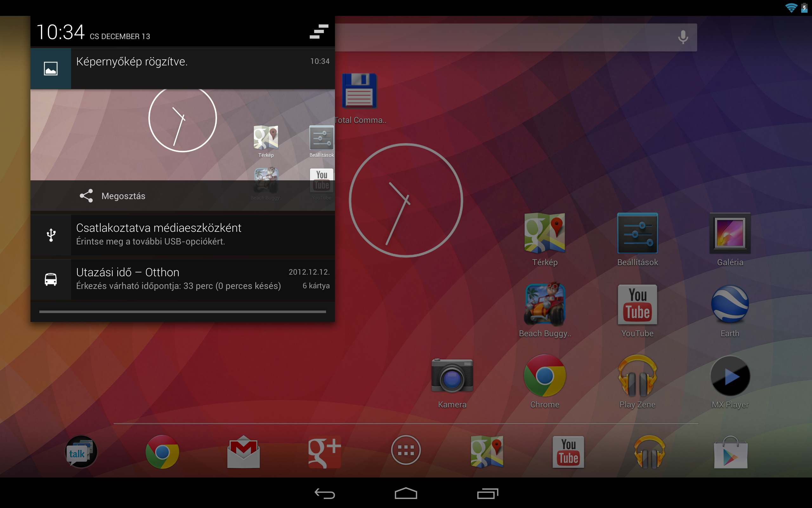Tap 'Érintse meg a további USB-opciókért.' text
The height and width of the screenshot is (508, 812).
[x=151, y=242]
